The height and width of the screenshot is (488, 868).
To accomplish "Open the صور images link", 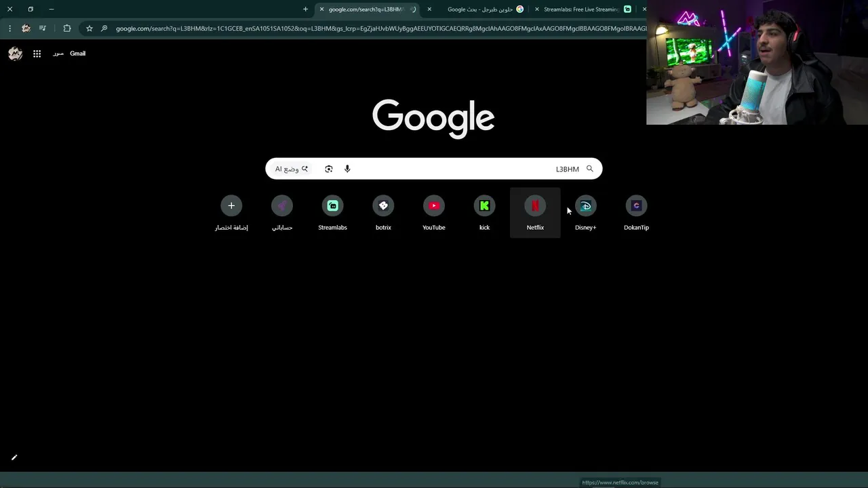I will point(58,54).
